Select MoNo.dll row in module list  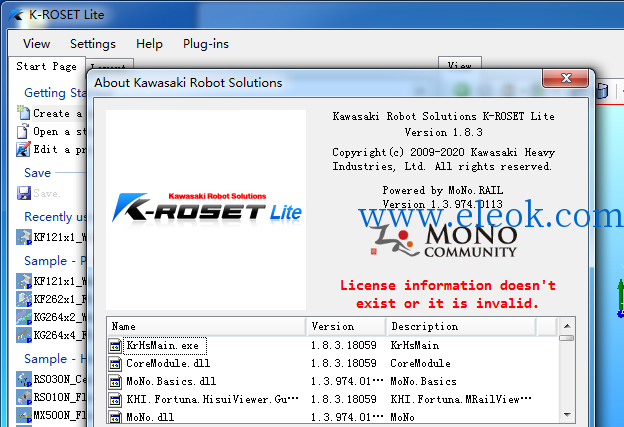[x=332, y=417]
